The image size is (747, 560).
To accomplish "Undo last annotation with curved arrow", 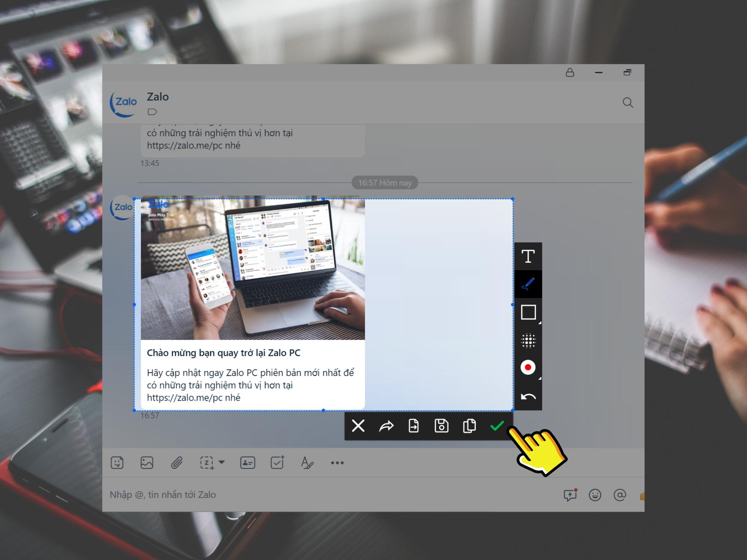I will tap(528, 396).
